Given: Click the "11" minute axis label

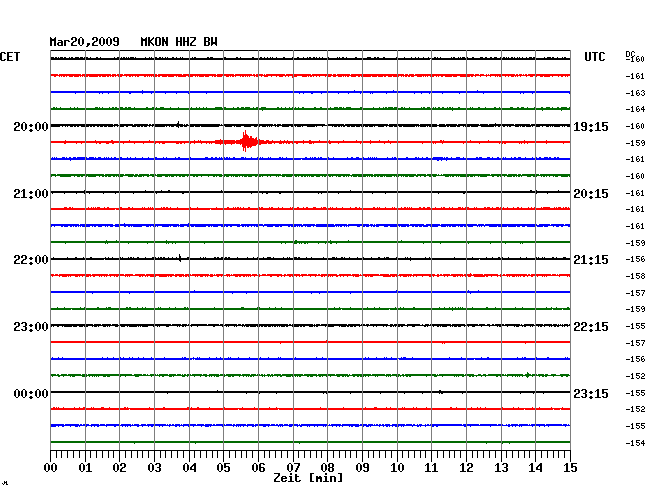Looking at the screenshot, I should click(x=431, y=468).
